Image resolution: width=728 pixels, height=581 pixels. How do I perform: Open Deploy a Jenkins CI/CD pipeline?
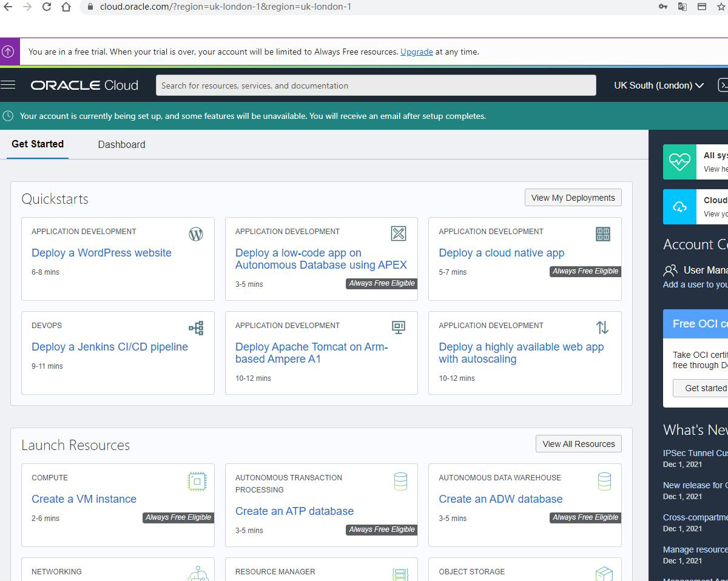tap(110, 347)
